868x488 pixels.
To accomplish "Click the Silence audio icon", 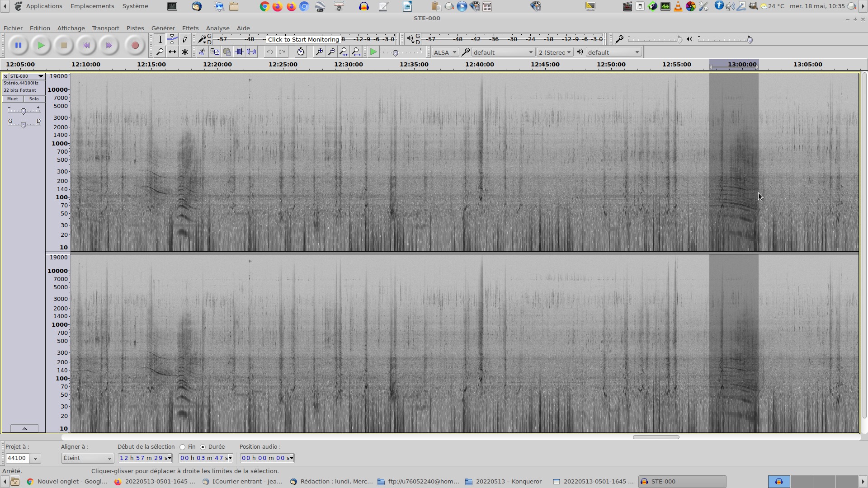I will pyautogui.click(x=251, y=52).
